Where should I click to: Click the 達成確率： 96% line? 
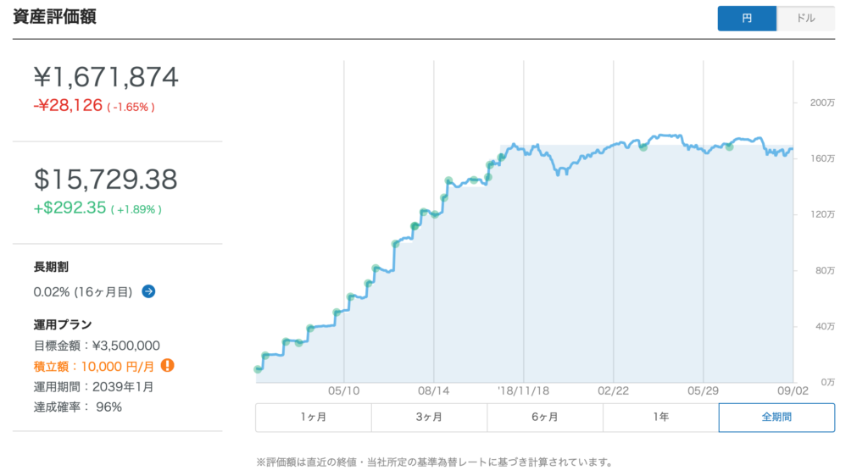[x=77, y=407]
